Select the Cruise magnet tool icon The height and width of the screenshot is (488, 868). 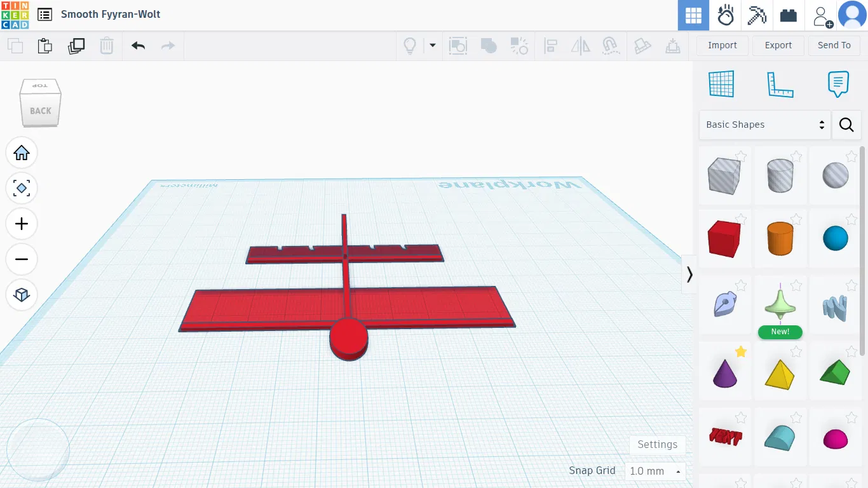[611, 46]
